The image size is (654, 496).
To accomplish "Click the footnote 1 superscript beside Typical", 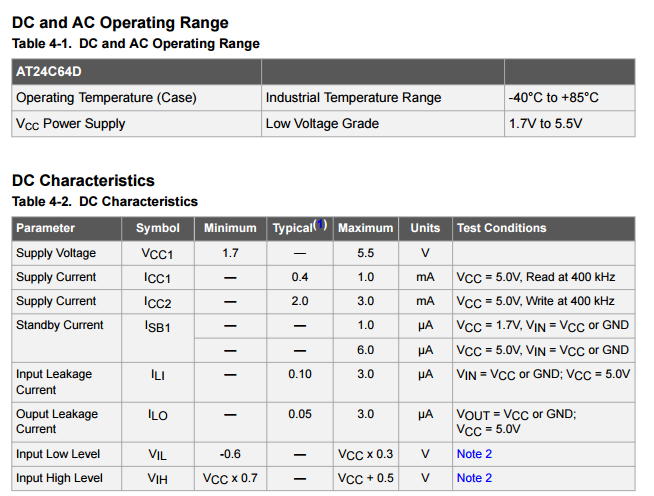I will (321, 225).
